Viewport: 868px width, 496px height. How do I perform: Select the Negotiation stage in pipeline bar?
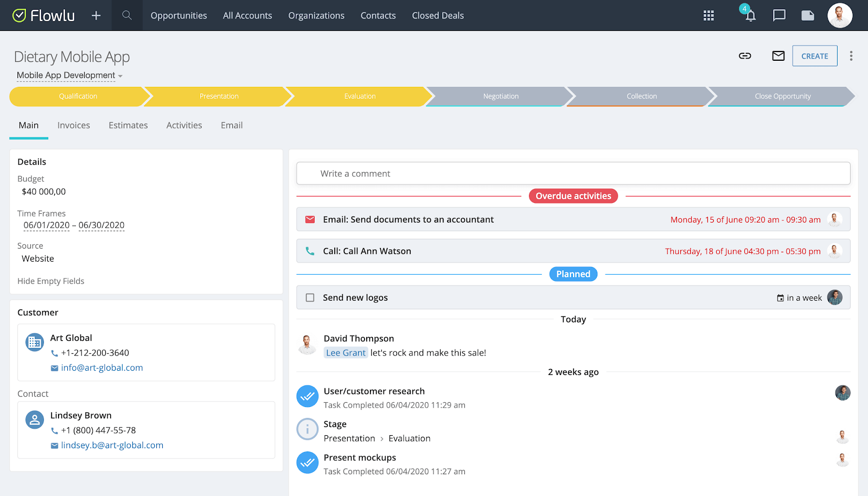(x=501, y=96)
